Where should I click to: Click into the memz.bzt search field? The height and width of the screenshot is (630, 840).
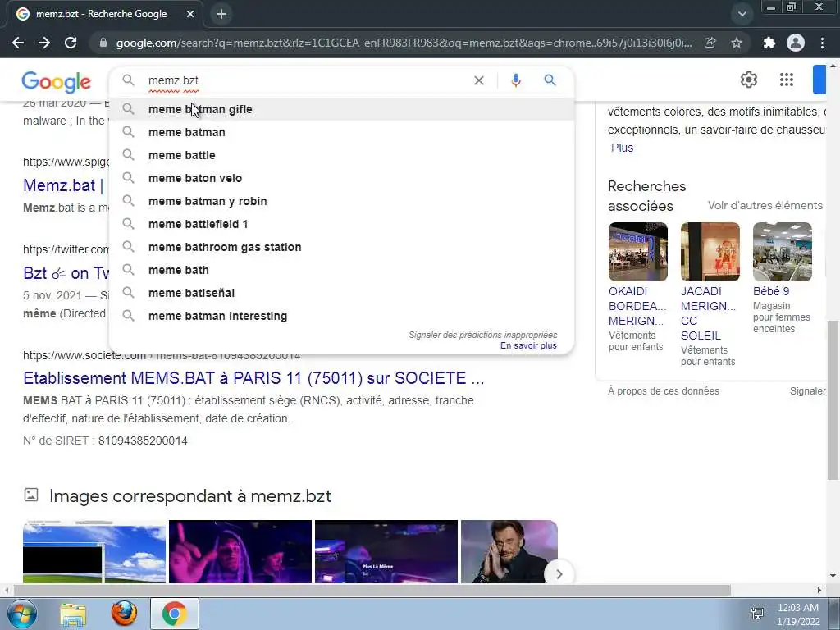pos(305,80)
